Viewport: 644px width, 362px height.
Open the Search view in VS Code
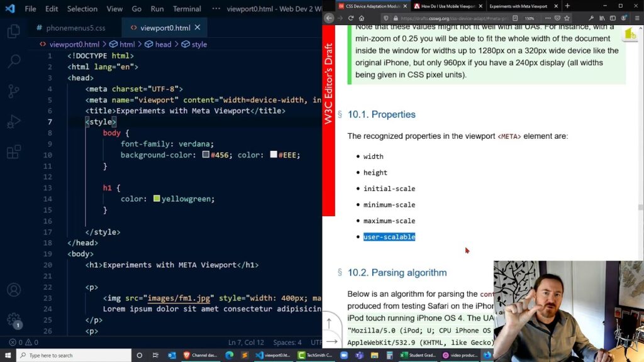tap(13, 61)
